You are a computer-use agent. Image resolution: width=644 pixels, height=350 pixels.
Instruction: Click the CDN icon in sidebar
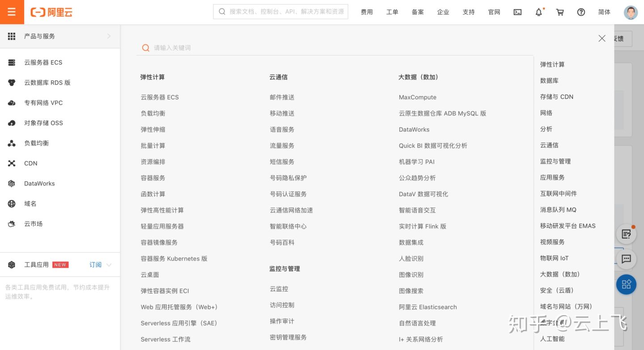pyautogui.click(x=12, y=163)
